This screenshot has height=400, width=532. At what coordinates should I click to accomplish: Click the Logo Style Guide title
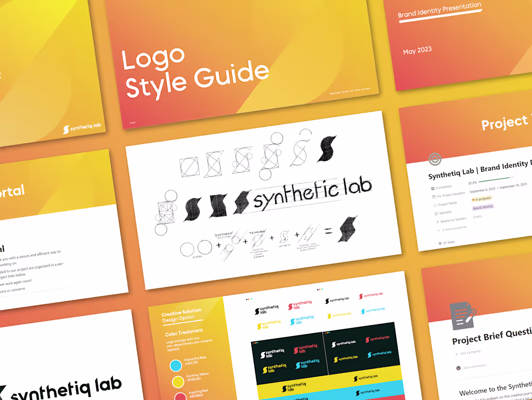tap(195, 74)
